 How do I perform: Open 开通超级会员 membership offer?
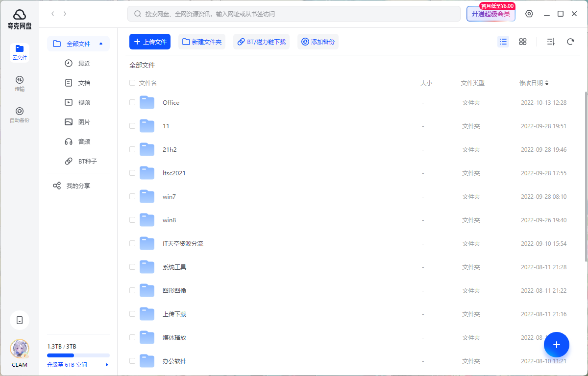[x=490, y=14]
